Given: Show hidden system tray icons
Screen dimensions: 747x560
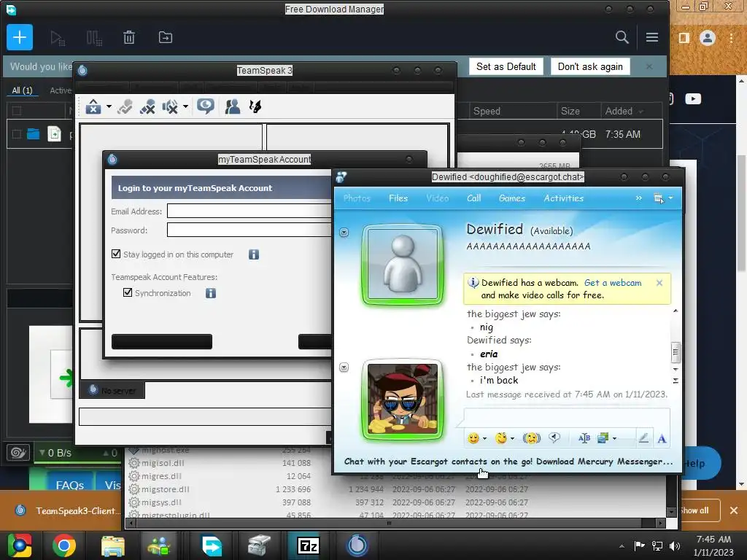Looking at the screenshot, I should 622,546.
